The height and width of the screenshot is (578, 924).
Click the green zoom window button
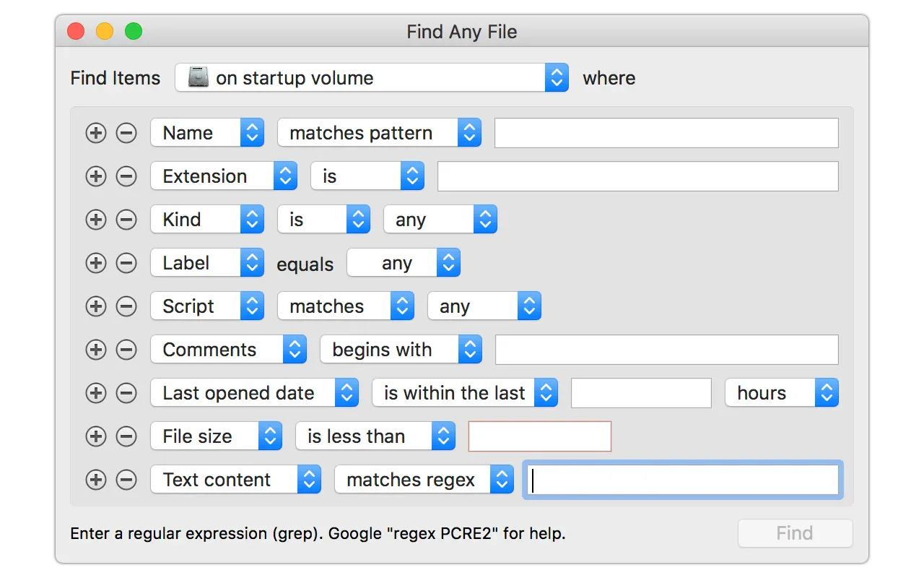pos(134,32)
